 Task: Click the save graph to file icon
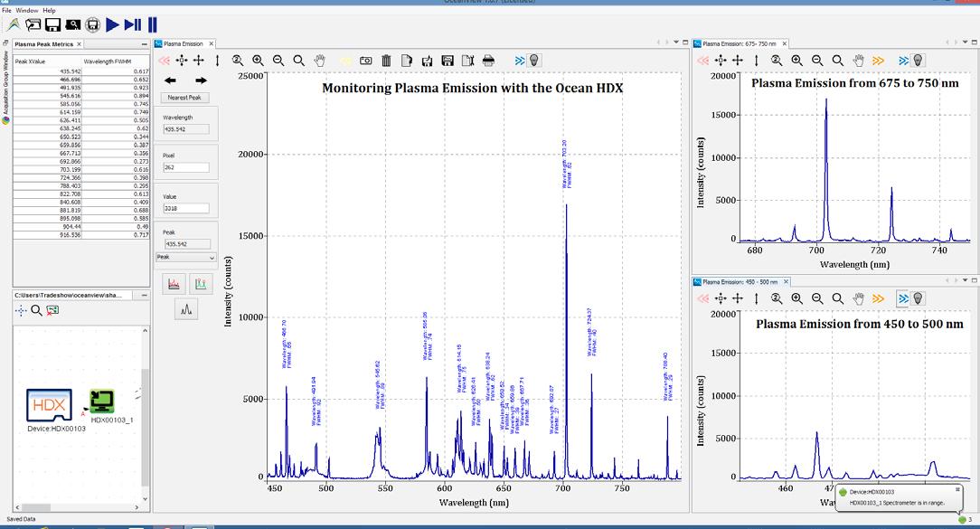point(428,61)
